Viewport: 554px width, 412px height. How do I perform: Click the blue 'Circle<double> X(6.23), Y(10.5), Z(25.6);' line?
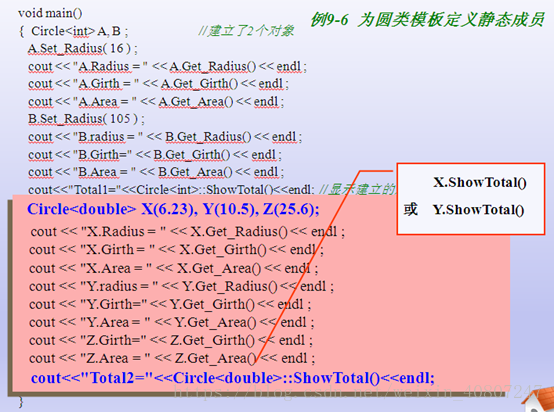(x=173, y=209)
